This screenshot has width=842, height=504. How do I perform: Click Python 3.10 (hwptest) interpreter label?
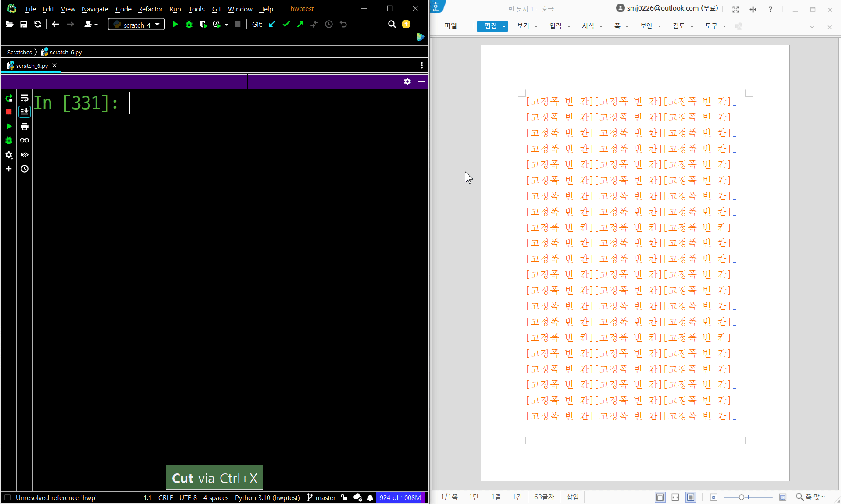[267, 497]
